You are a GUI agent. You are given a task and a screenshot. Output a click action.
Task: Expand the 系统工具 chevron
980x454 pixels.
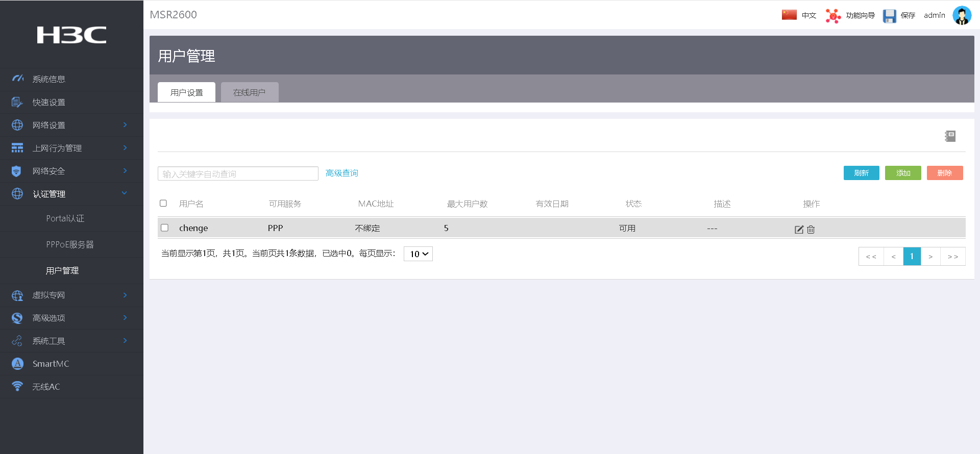pyautogui.click(x=125, y=340)
